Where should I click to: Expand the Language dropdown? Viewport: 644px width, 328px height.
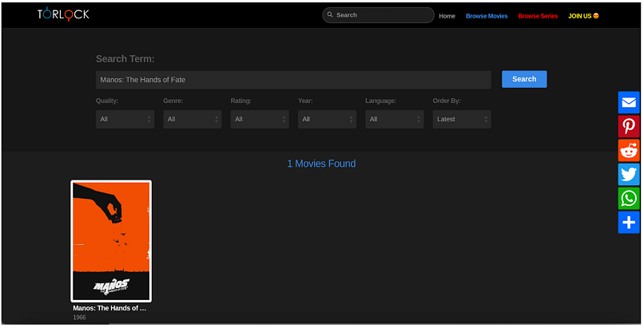point(394,119)
